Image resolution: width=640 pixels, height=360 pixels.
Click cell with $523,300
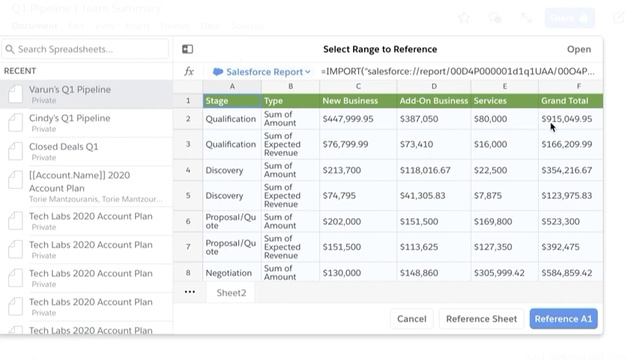click(x=571, y=222)
